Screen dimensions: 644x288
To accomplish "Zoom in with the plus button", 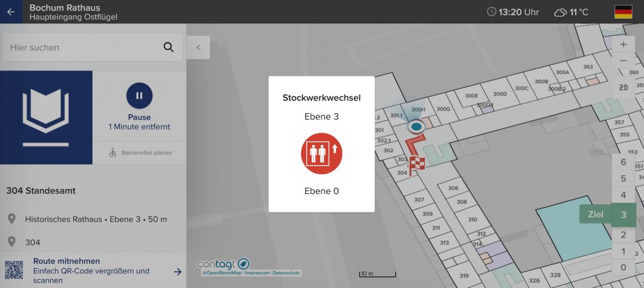I will point(623,45).
